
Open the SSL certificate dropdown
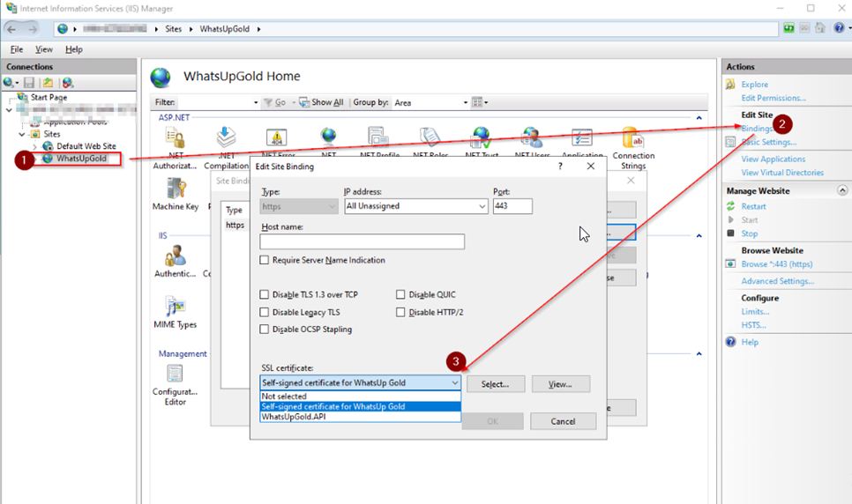[360, 383]
